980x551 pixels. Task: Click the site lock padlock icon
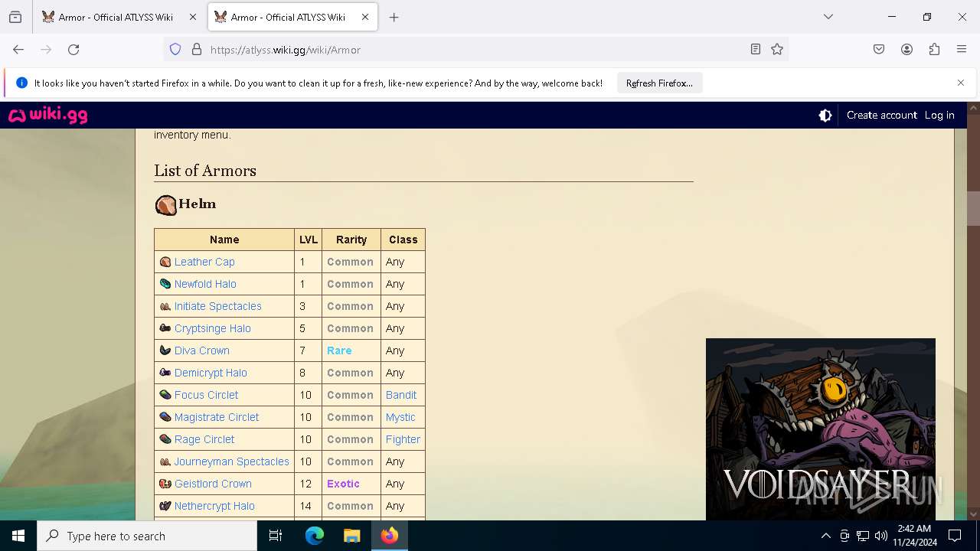coord(197,50)
